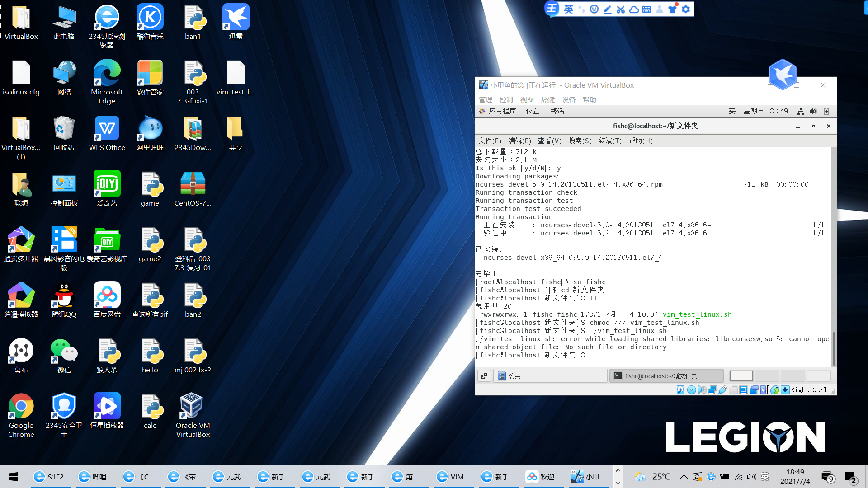Open the 终端 menu in GNOME top bar
This screenshot has height=488, width=868.
(x=557, y=111)
